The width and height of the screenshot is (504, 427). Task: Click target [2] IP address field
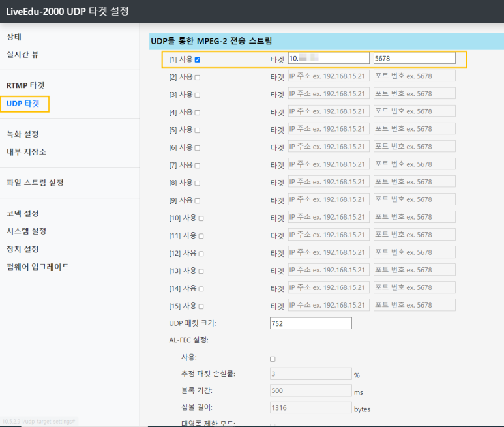click(x=329, y=76)
